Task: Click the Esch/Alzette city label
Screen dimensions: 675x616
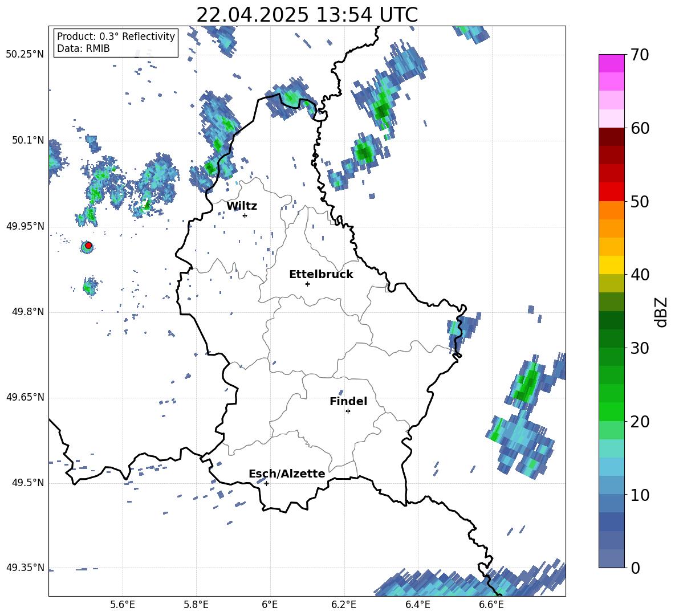Action: (287, 474)
